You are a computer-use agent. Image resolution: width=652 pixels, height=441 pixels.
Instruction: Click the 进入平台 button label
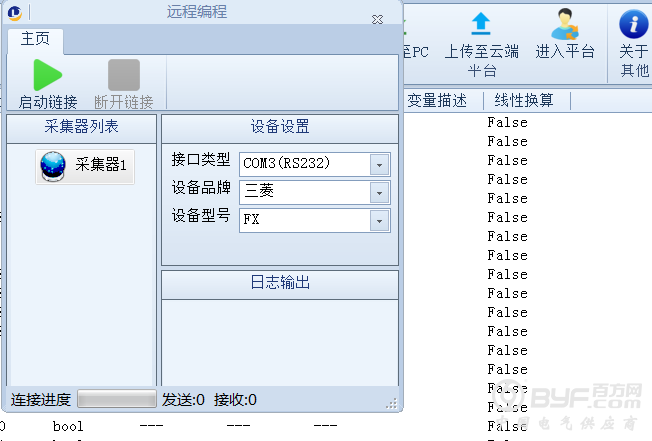point(565,52)
